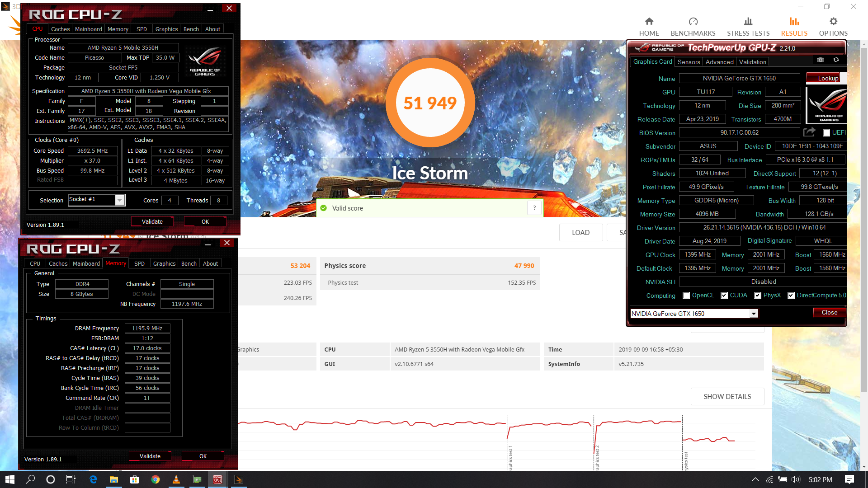Open taskbar search

point(30,479)
